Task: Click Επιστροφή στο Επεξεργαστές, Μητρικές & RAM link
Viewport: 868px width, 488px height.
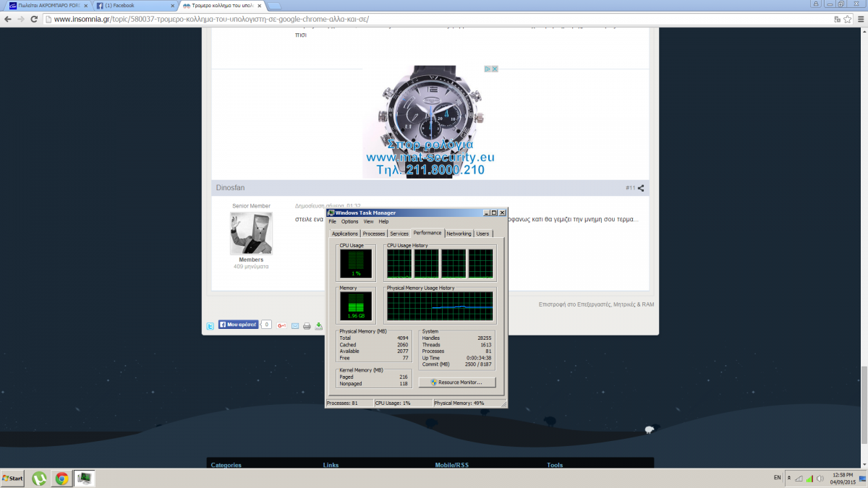Action: 596,304
